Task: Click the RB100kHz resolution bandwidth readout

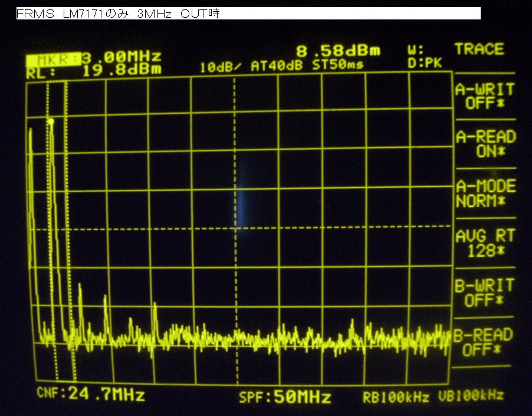Action: coord(396,397)
